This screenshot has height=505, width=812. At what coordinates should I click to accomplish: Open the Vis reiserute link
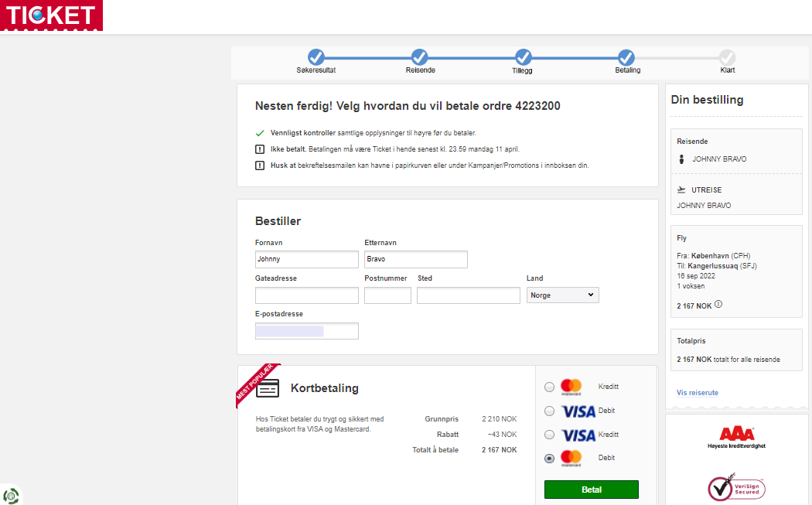(x=697, y=393)
